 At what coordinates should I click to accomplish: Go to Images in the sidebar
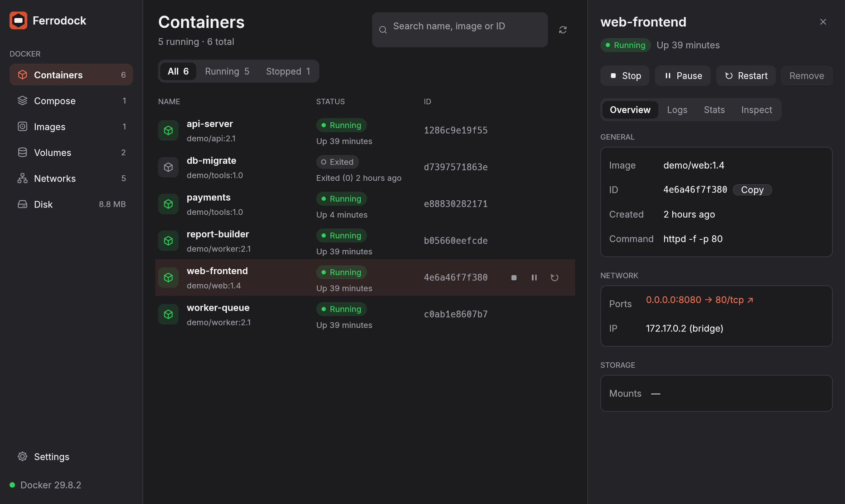coord(71,127)
